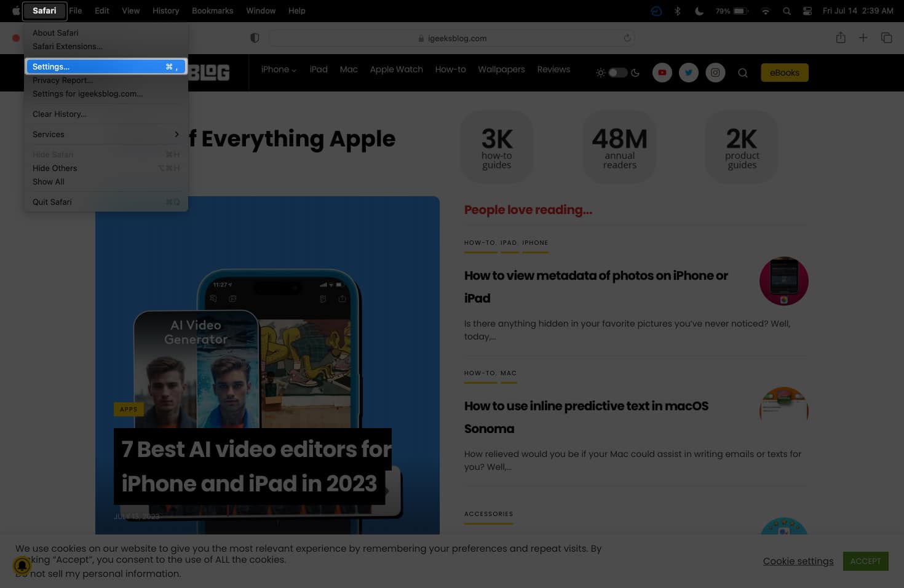Click photo metadata article thumbnail

(784, 281)
